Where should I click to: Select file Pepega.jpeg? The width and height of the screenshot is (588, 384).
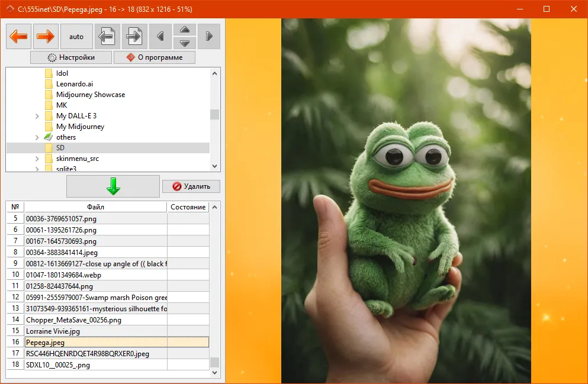95,343
